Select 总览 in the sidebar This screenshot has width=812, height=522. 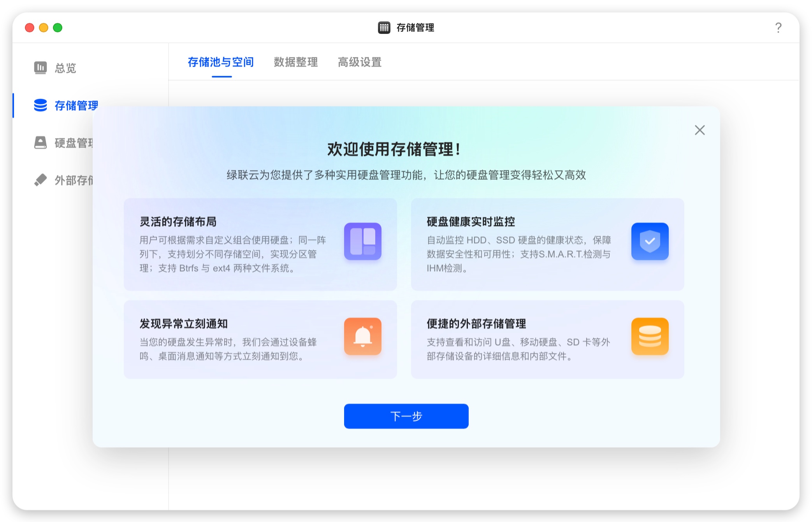click(65, 68)
